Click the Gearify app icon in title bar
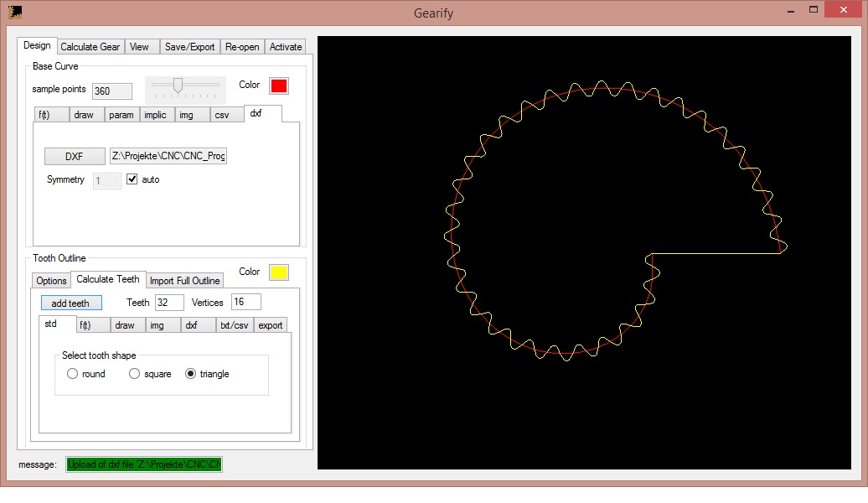Image resolution: width=868 pixels, height=503 pixels. 15,12
